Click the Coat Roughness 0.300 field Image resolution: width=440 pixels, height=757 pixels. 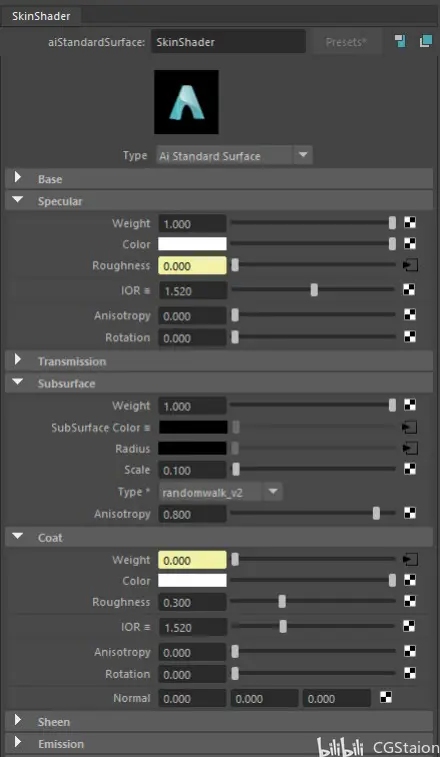[x=192, y=603]
